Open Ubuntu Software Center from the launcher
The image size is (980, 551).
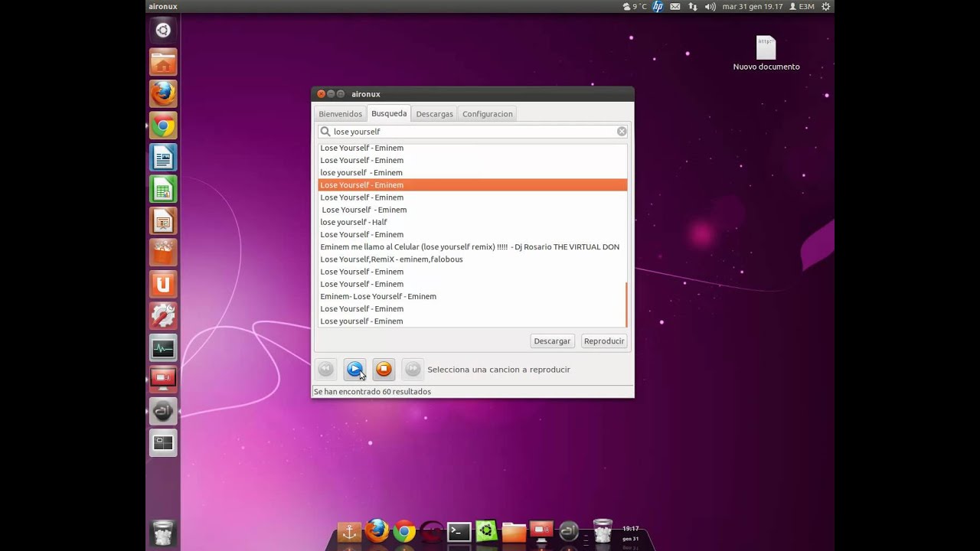click(163, 253)
